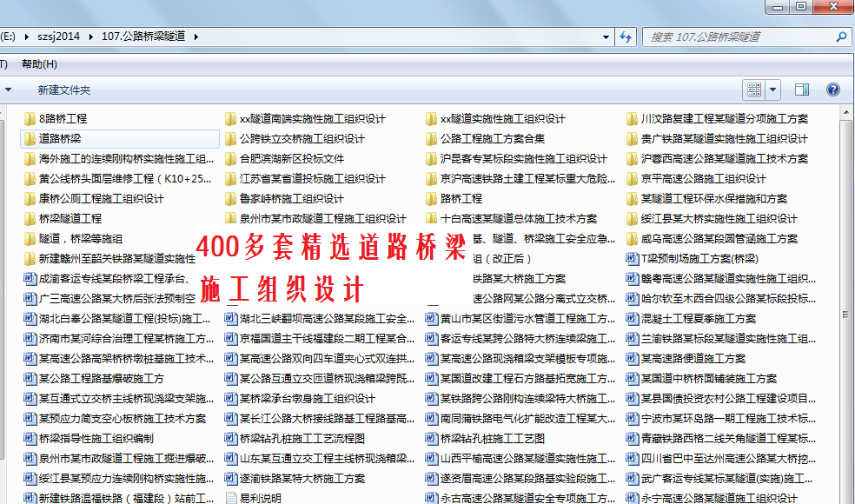Click the vertical scrollbar on the right
The height and width of the screenshot is (504, 855).
(x=850, y=304)
